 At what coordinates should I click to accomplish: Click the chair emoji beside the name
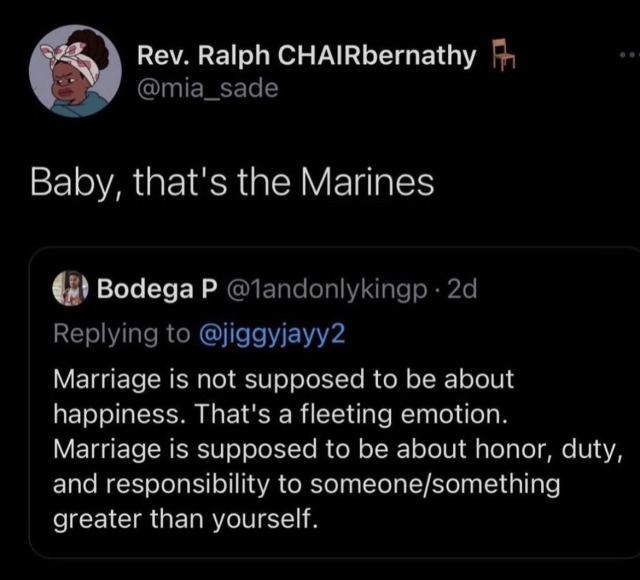tap(497, 58)
